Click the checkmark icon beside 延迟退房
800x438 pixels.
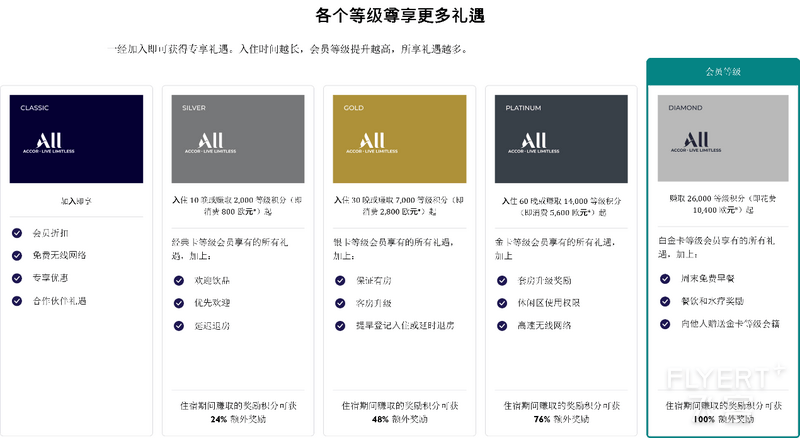tap(179, 326)
